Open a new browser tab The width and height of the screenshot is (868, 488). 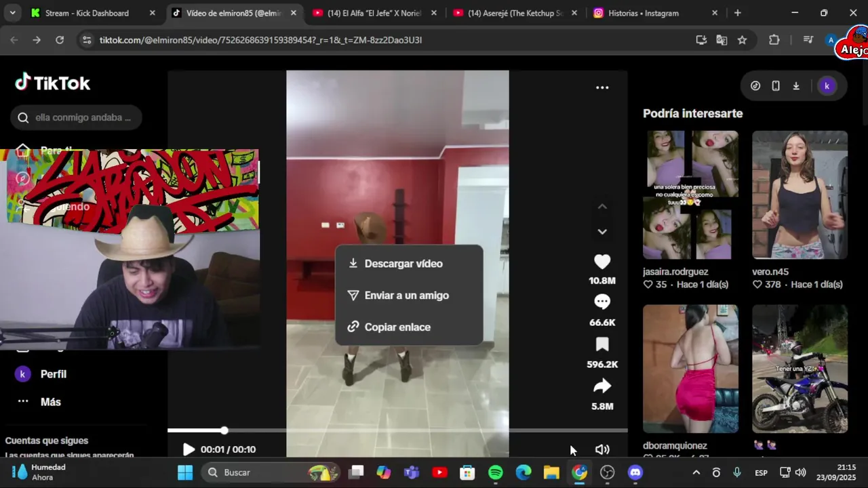pyautogui.click(x=738, y=13)
